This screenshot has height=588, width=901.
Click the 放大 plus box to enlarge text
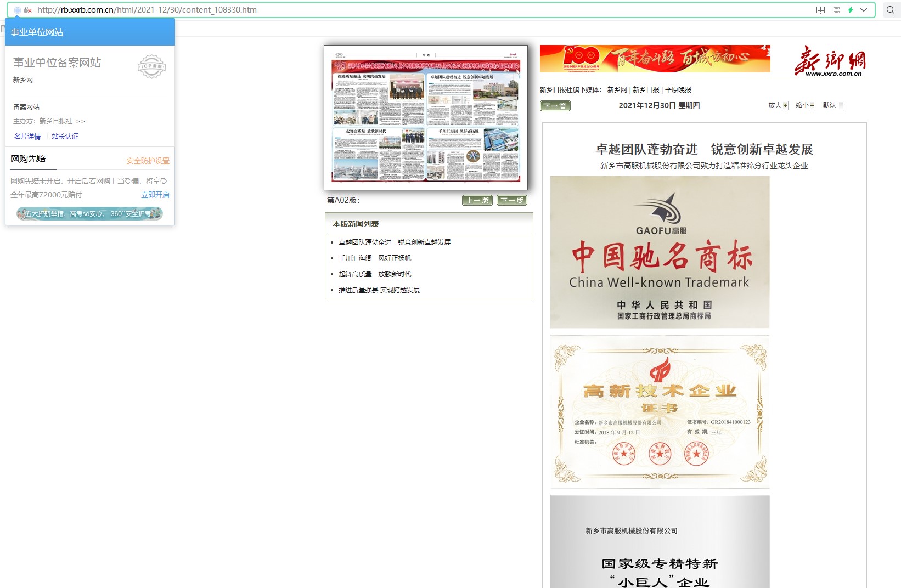click(785, 106)
